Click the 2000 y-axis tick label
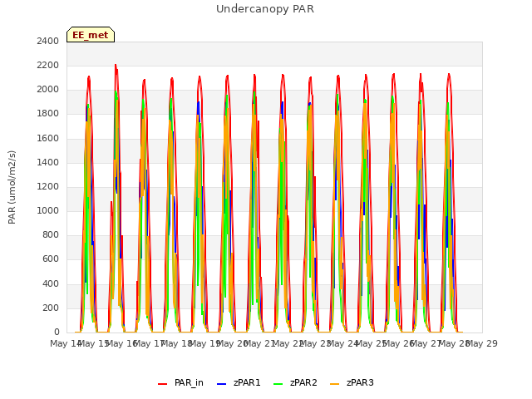Screen dimensions: 532x399 click(x=48, y=90)
